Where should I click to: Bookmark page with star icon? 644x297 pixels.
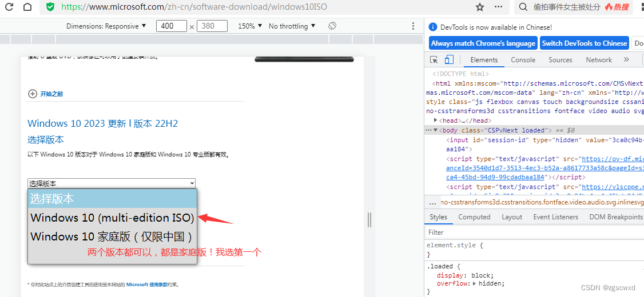click(x=479, y=7)
